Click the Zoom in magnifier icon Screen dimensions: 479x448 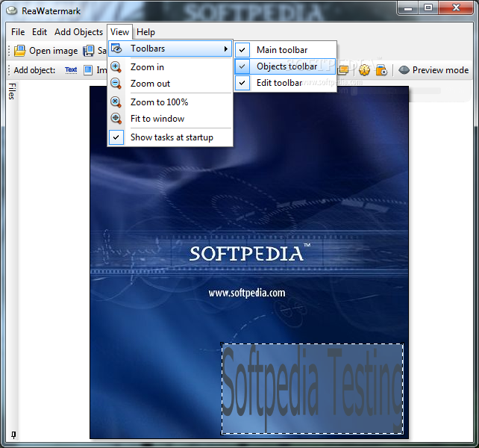pyautogui.click(x=116, y=67)
